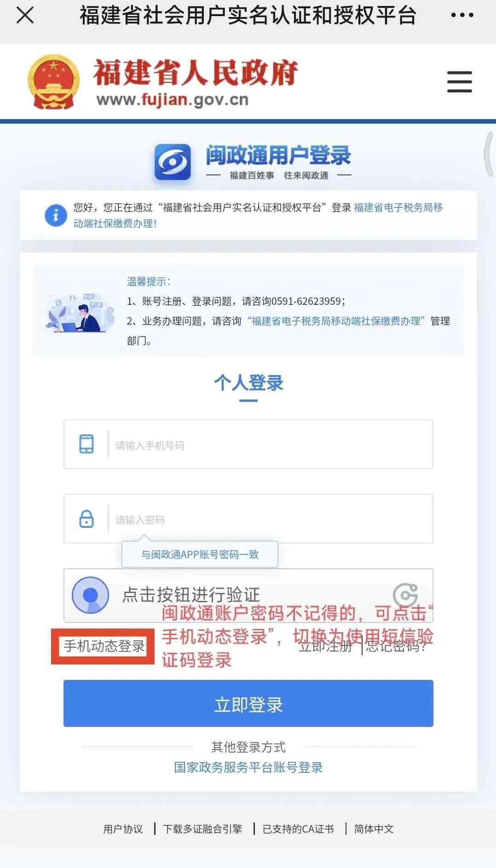
Task: Switch to 手机动态登录 mode
Action: [x=104, y=646]
